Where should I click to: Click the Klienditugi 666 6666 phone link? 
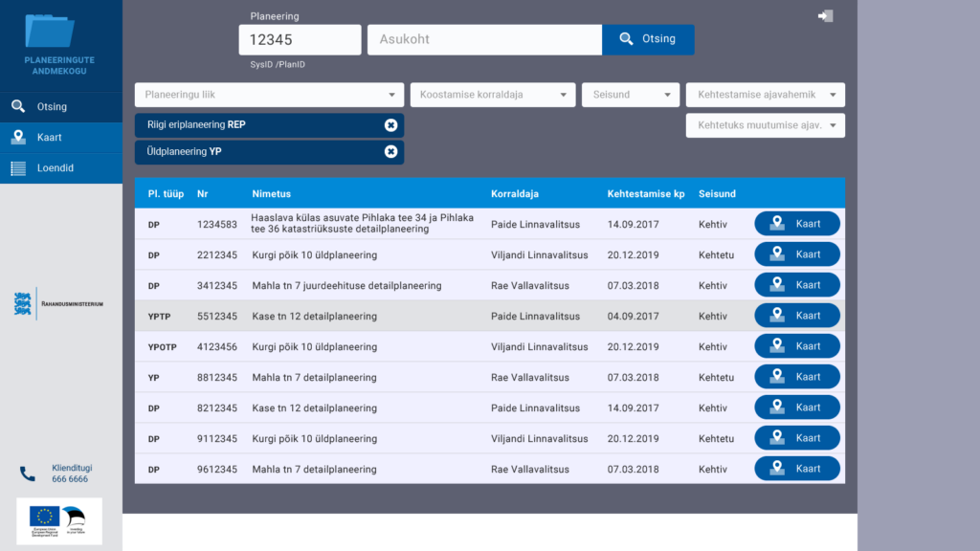pyautogui.click(x=71, y=474)
